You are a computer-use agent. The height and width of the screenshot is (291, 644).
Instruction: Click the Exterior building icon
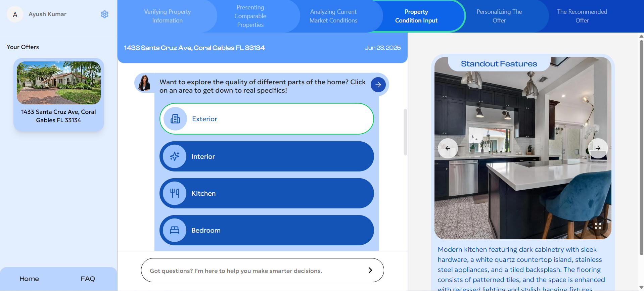(175, 119)
